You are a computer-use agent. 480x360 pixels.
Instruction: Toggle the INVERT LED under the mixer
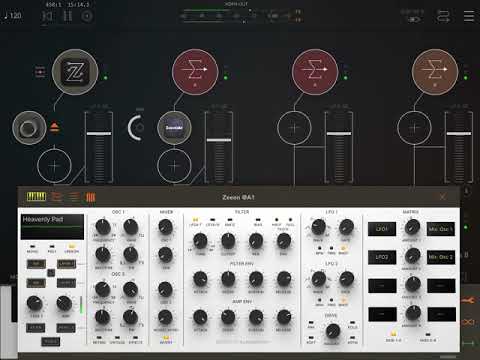[x=166, y=338]
